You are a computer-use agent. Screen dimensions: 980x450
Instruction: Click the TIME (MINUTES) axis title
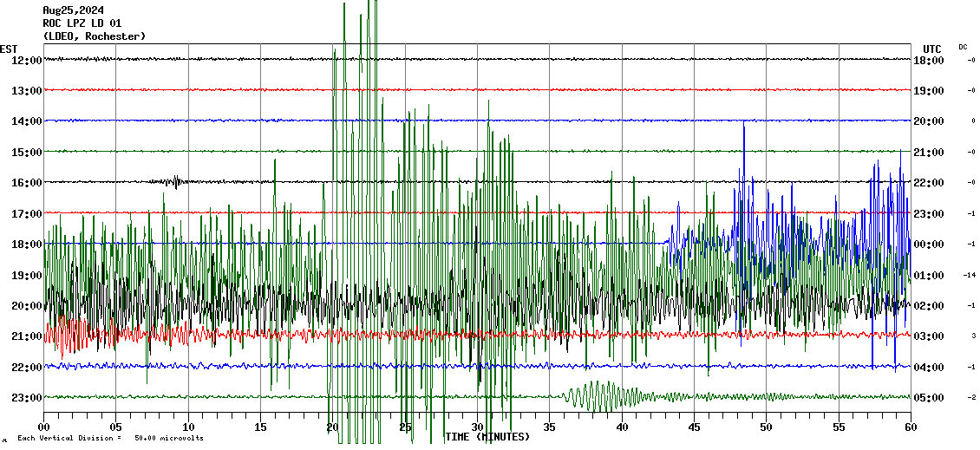487,436
